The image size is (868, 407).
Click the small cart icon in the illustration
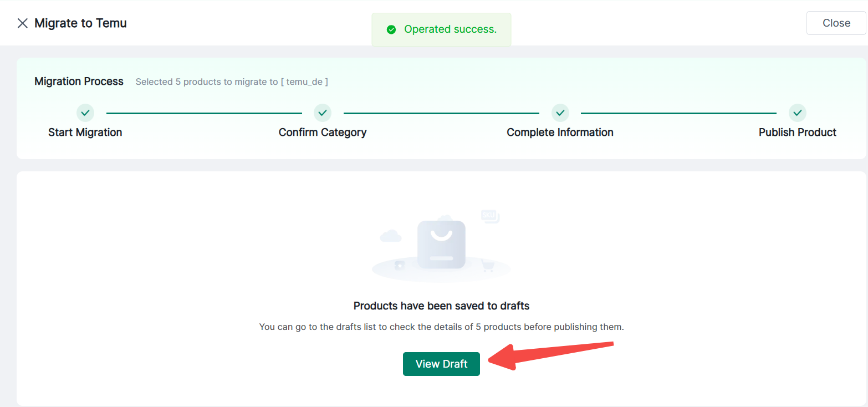pos(487,266)
